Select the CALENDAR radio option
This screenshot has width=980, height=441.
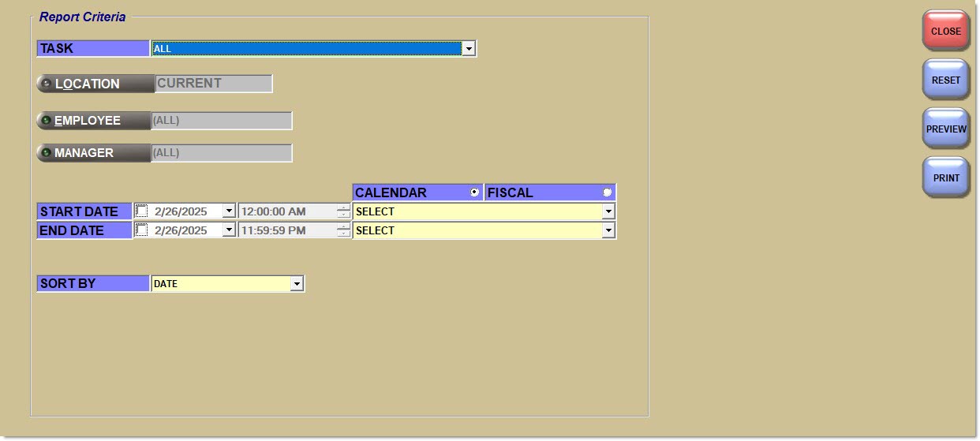coord(474,192)
